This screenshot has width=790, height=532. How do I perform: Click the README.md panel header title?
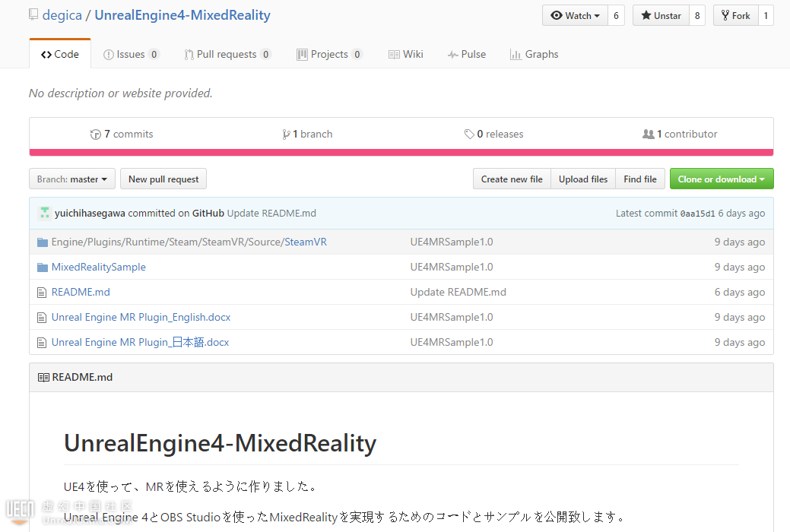click(82, 377)
